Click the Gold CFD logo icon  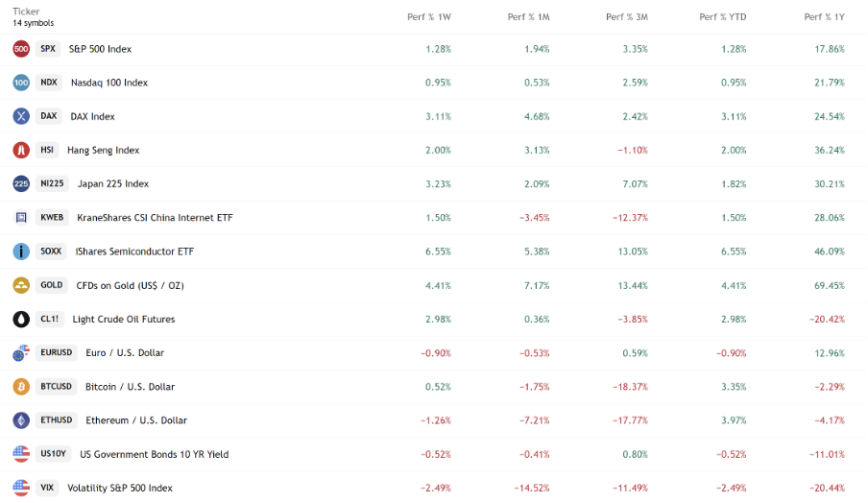21,285
